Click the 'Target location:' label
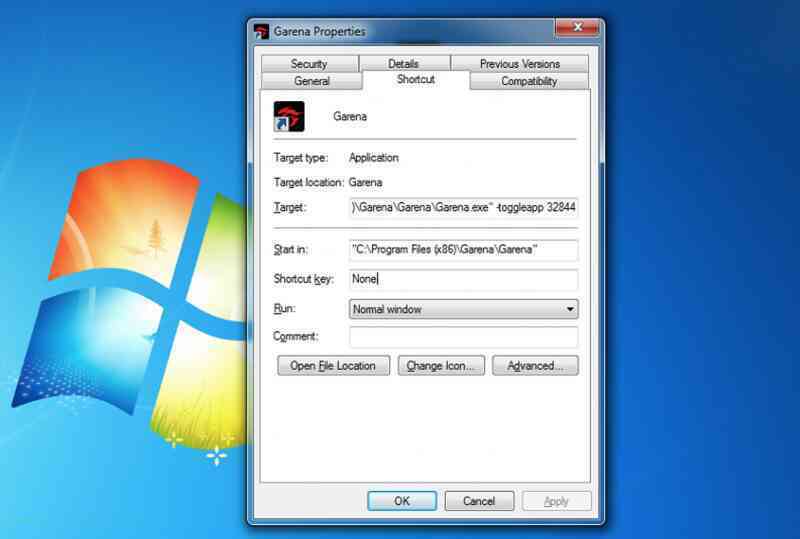This screenshot has width=800, height=539. (x=309, y=182)
